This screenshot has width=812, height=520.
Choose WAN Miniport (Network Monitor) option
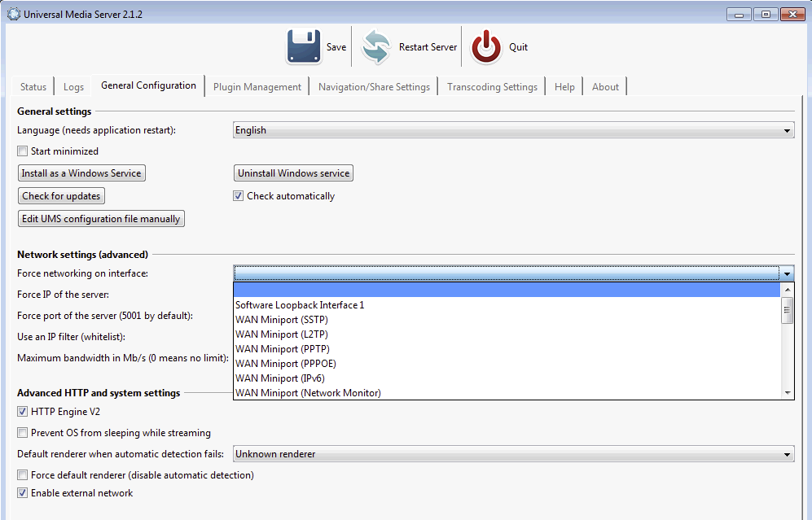(x=507, y=393)
